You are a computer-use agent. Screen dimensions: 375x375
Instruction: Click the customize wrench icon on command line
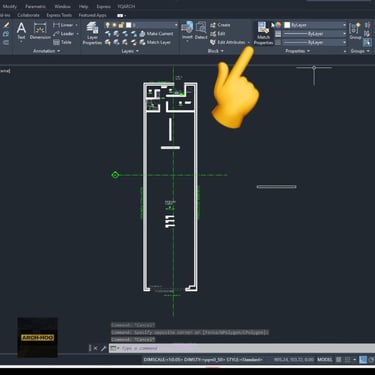103,348
